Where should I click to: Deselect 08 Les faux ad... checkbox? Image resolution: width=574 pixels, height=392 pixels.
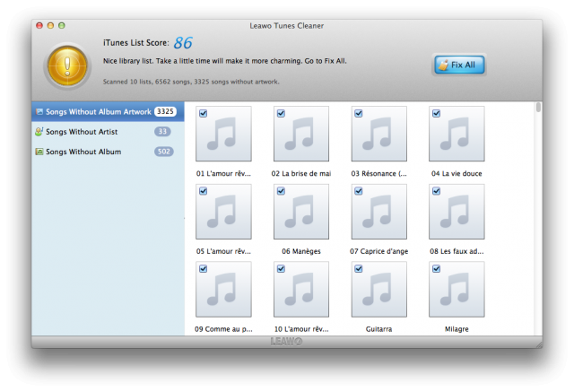[436, 191]
